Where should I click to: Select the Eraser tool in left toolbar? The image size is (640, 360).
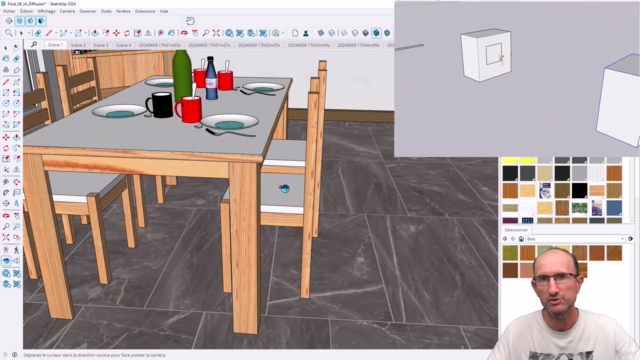pos(16,59)
